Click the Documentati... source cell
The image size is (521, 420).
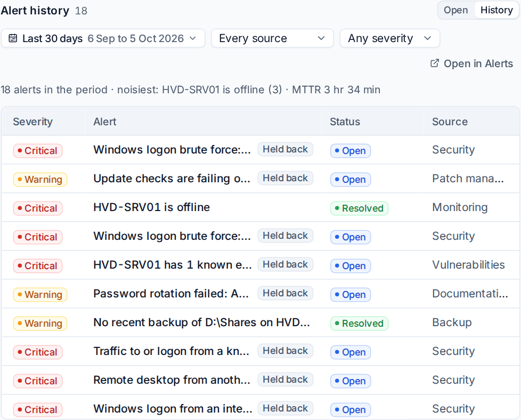pos(470,294)
